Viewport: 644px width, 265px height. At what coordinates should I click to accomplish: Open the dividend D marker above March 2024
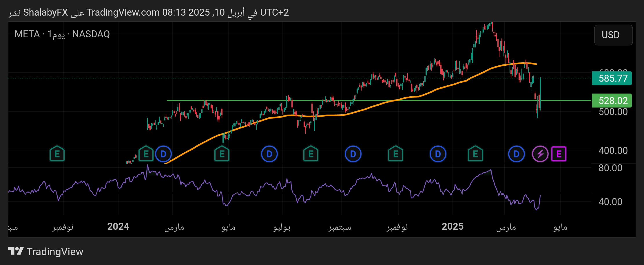click(163, 154)
